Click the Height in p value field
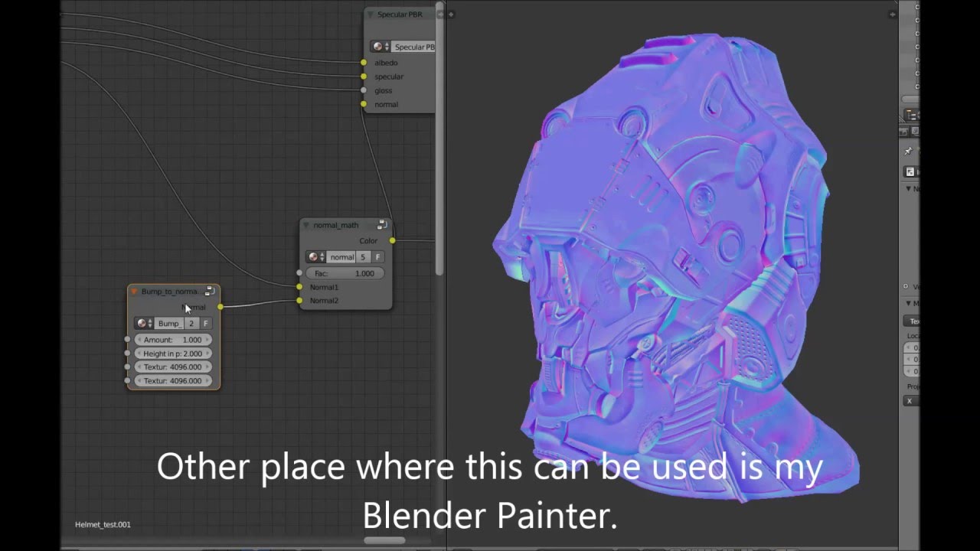The width and height of the screenshot is (980, 551). [x=173, y=354]
